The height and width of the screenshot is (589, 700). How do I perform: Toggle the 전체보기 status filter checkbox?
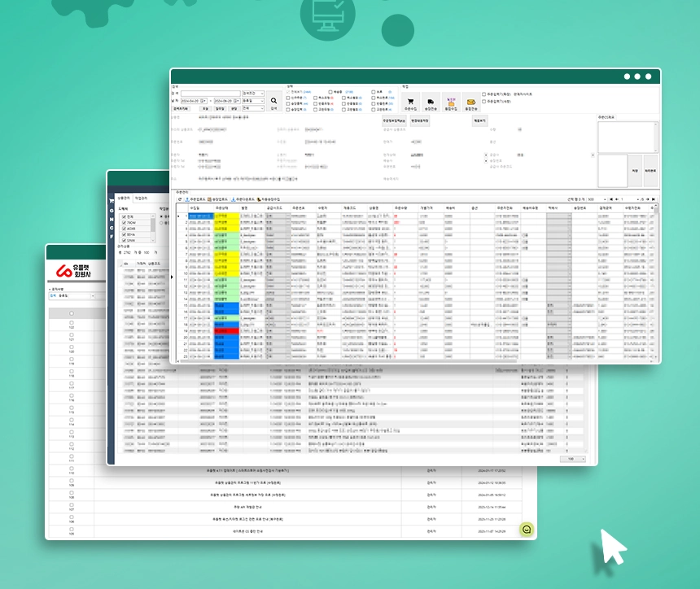pos(288,92)
